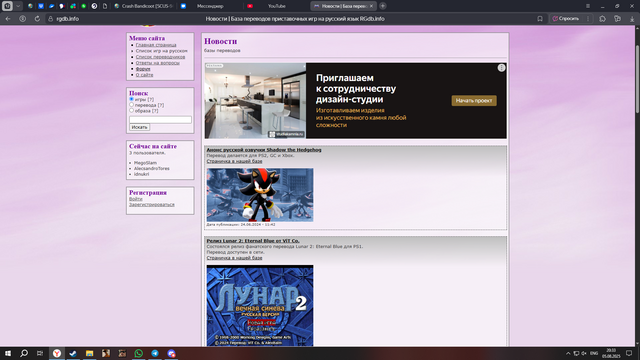640x360 pixels.
Task: Expand the tab group dropdown arrow
Action: [x=18, y=6]
